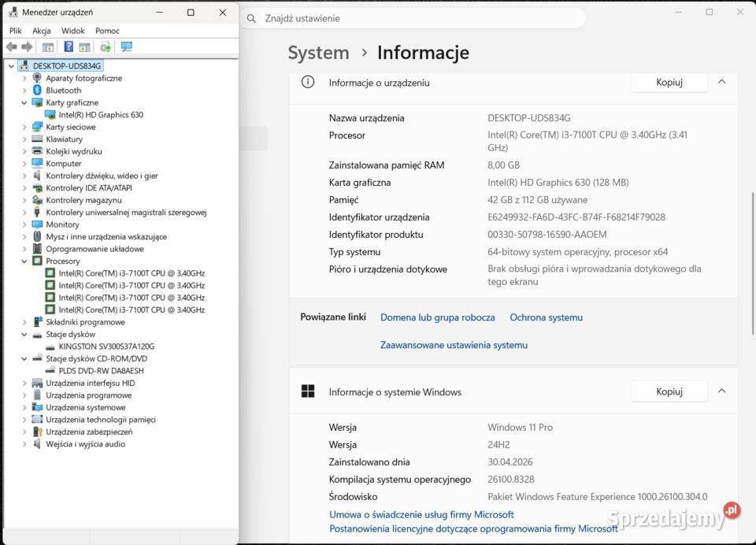Click the Klawiatury keyboard icon
756x545 pixels.
coord(37,139)
